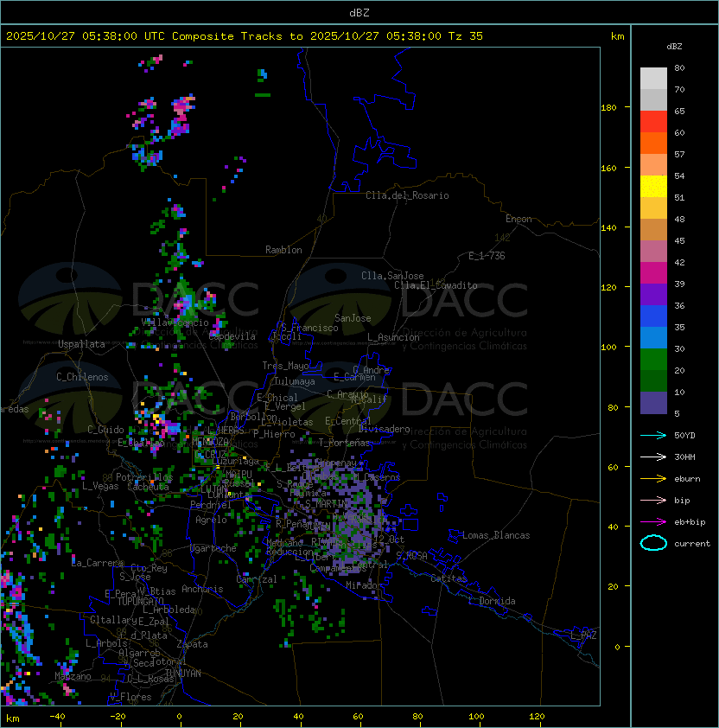Viewport: 719px width, 728px height.
Task: Click the '180' tick on the vertical km axis
Action: coord(608,108)
